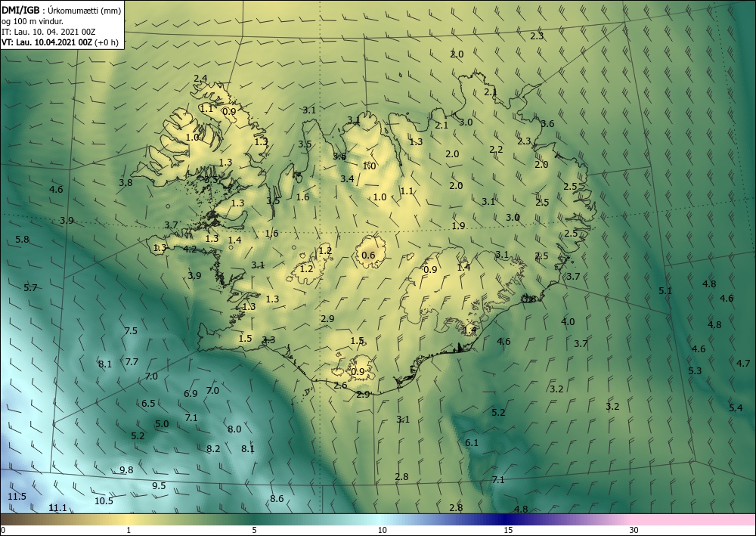Click the 6.5 precipitation value

tap(148, 403)
